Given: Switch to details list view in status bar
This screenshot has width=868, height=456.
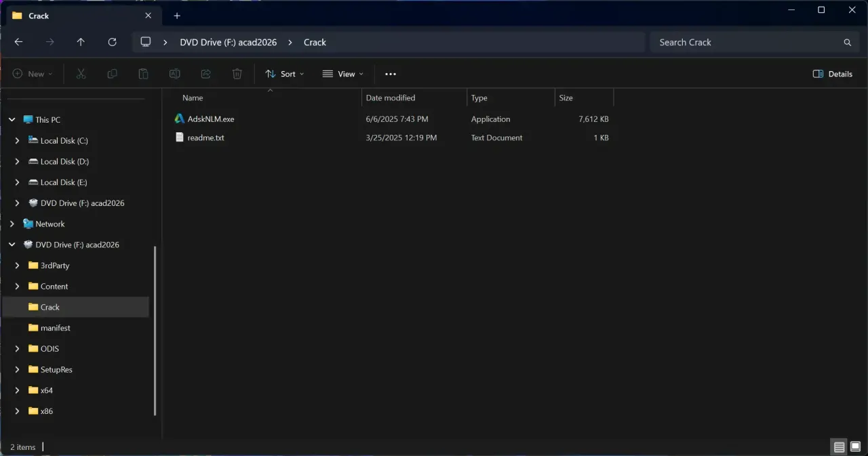Looking at the screenshot, I should coord(840,447).
